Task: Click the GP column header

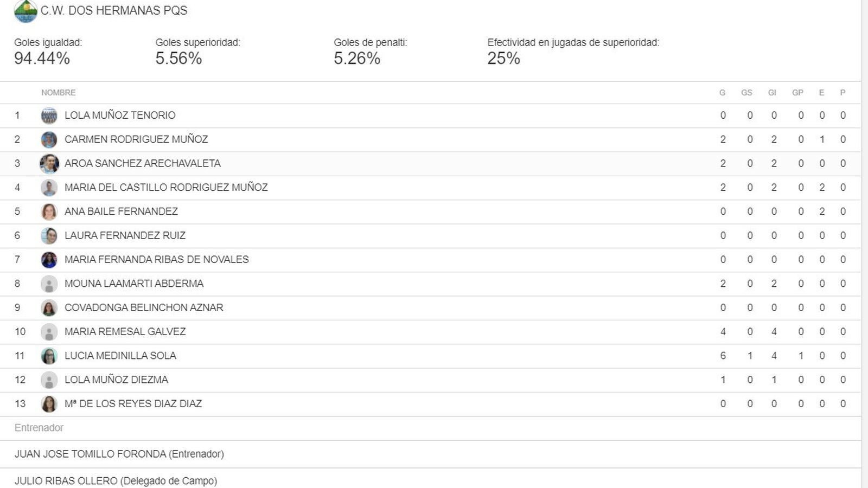Action: click(x=797, y=93)
